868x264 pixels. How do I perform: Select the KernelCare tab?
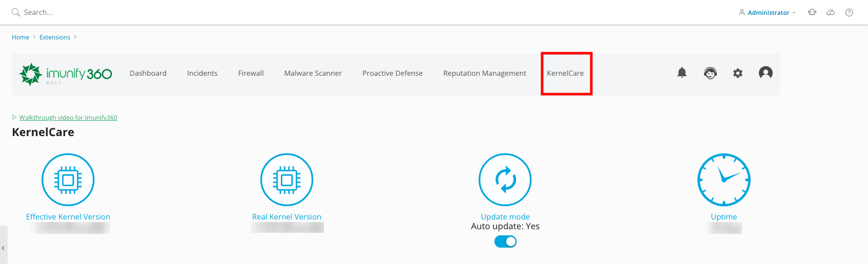tap(565, 73)
